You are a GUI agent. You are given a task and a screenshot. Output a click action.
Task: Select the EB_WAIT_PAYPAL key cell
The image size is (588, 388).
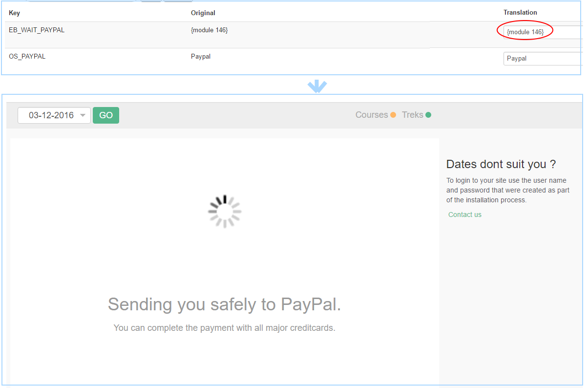[x=37, y=30]
